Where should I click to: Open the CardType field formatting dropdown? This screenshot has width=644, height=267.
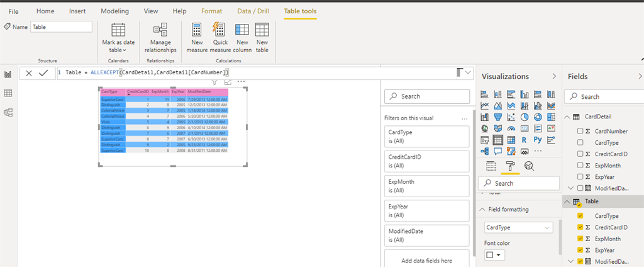[518, 227]
